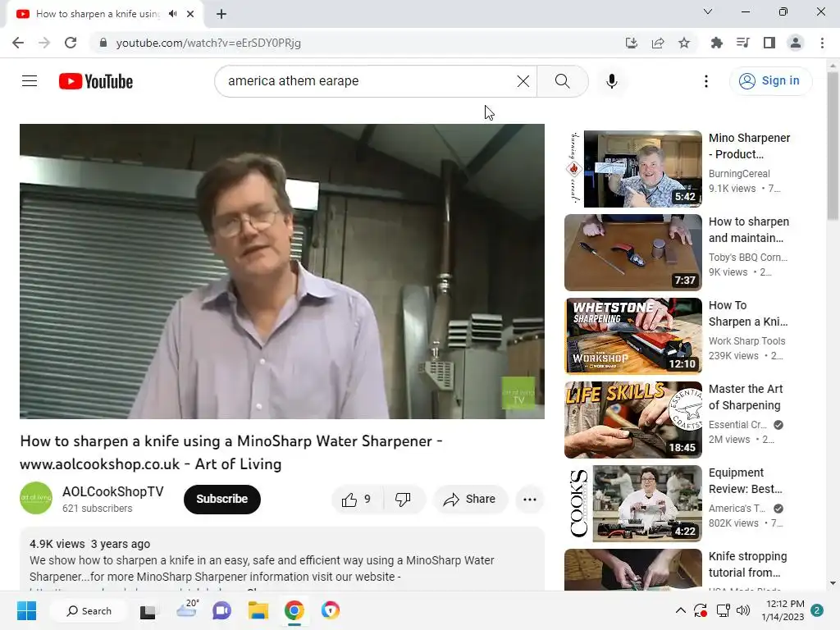
Task: Open volume control in system tray
Action: pyautogui.click(x=742, y=610)
